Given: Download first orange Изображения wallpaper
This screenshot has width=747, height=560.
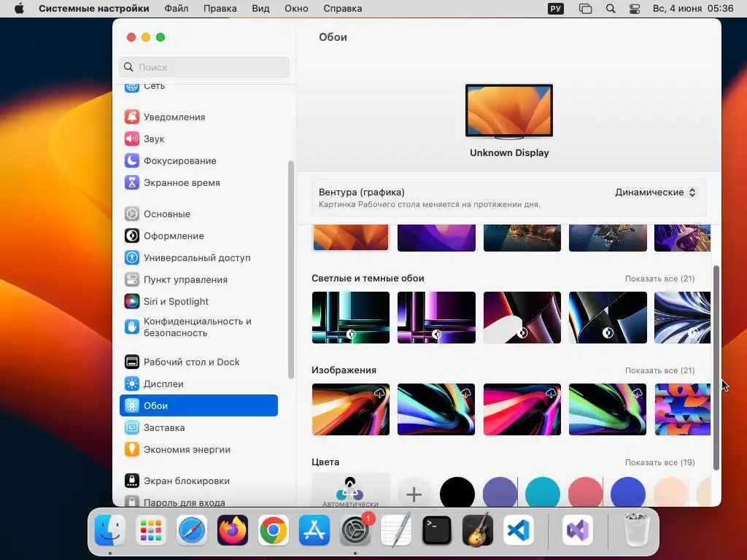Looking at the screenshot, I should tap(379, 393).
